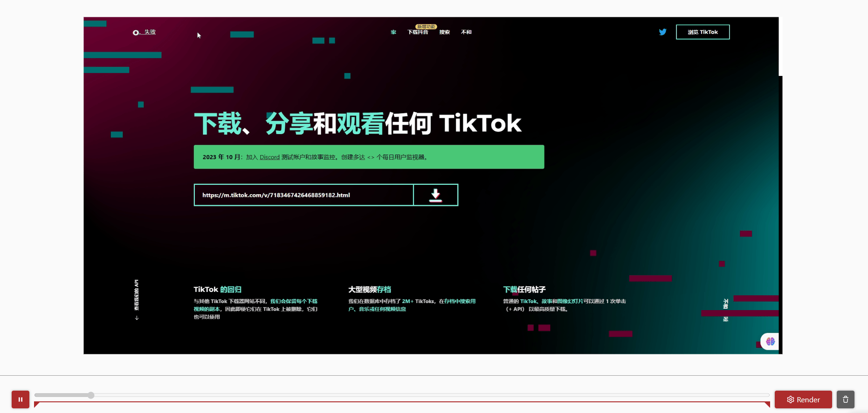This screenshot has height=413, width=868.
Task: Click the playback progress track
Action: [x=402, y=395]
